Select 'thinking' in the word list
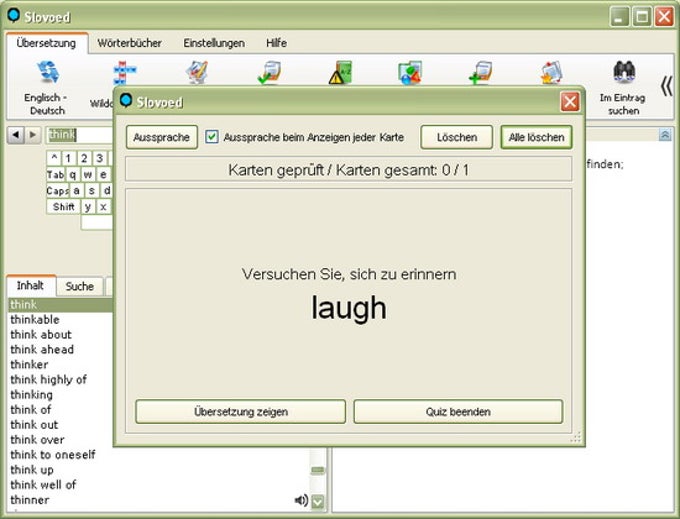680x519 pixels. [x=32, y=395]
